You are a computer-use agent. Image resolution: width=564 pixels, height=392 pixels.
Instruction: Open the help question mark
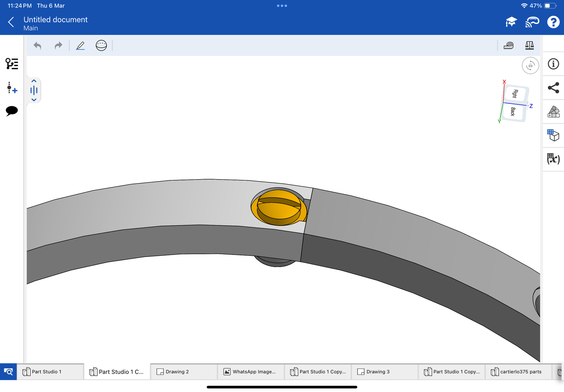[x=553, y=22]
